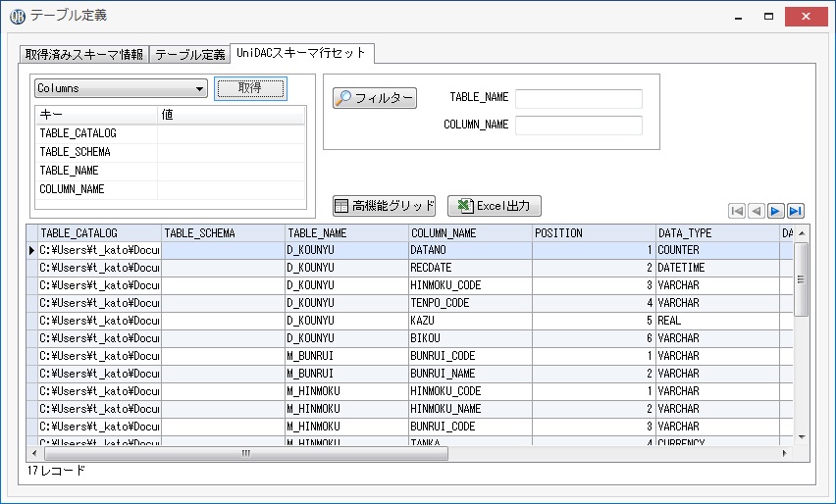
Task: Click TABLE_CATALOG value cell in key list
Action: coord(231,133)
